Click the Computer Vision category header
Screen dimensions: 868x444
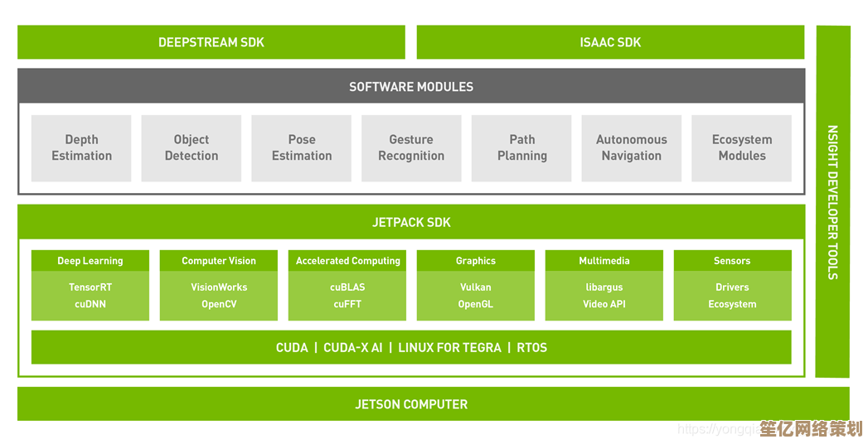(219, 261)
